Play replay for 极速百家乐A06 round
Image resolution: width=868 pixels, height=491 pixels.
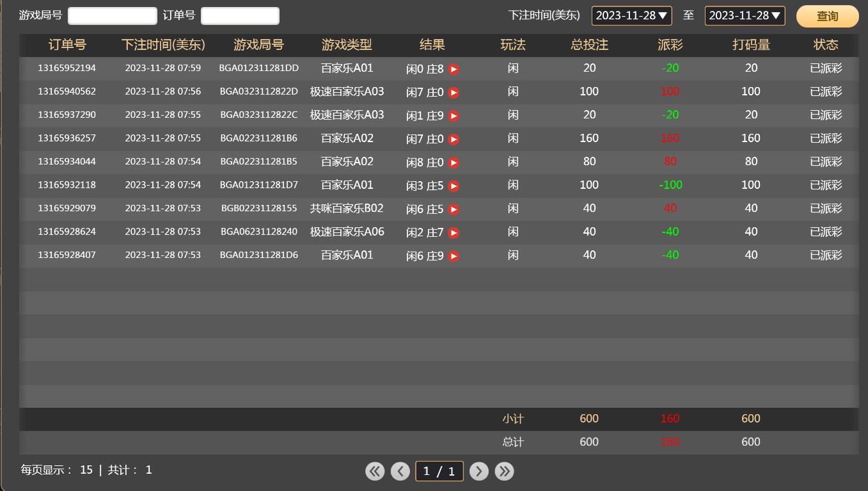[x=454, y=233]
